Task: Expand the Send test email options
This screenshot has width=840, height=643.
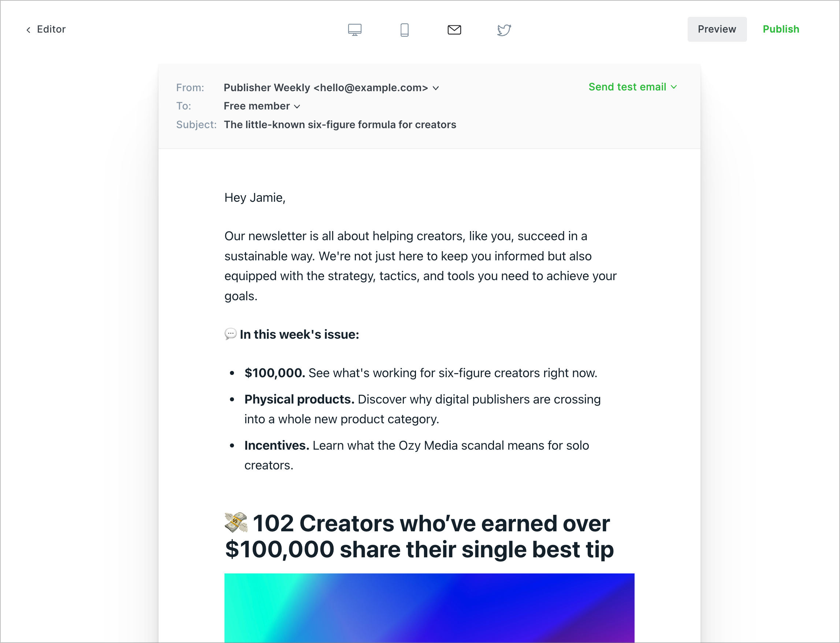Action: pos(676,86)
